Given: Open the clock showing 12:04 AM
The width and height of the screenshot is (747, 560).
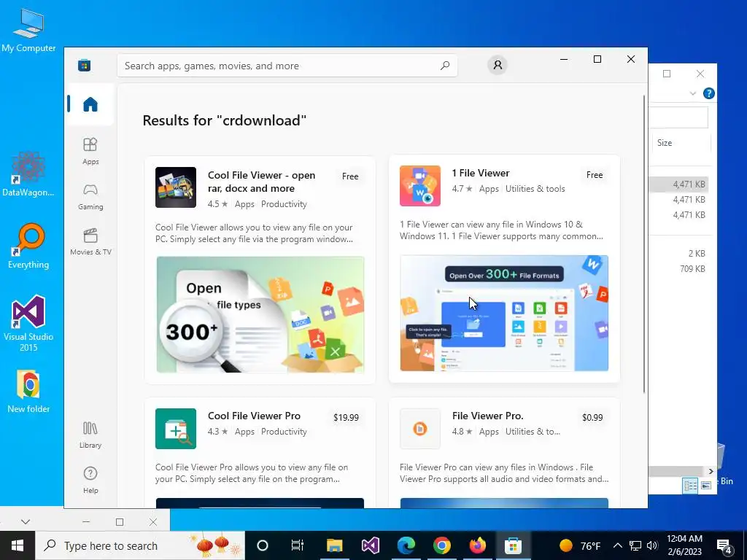Looking at the screenshot, I should tap(684, 545).
